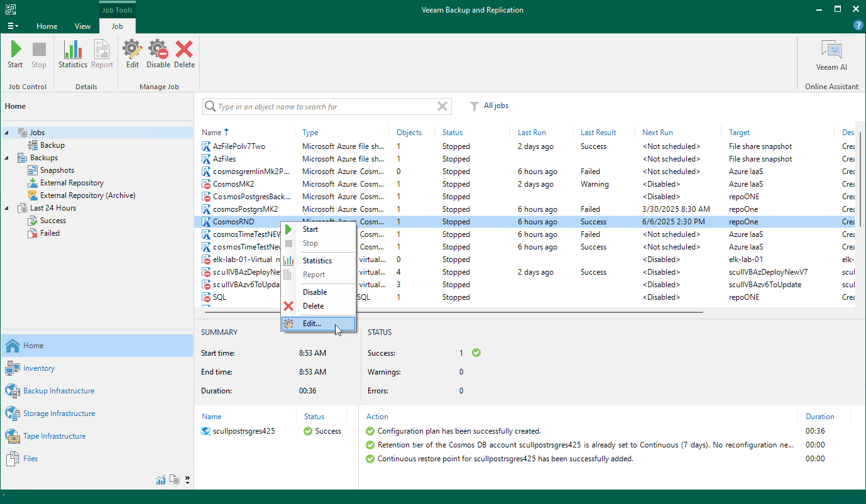Sort jobs by the Next Run column
The height and width of the screenshot is (504, 866).
657,133
